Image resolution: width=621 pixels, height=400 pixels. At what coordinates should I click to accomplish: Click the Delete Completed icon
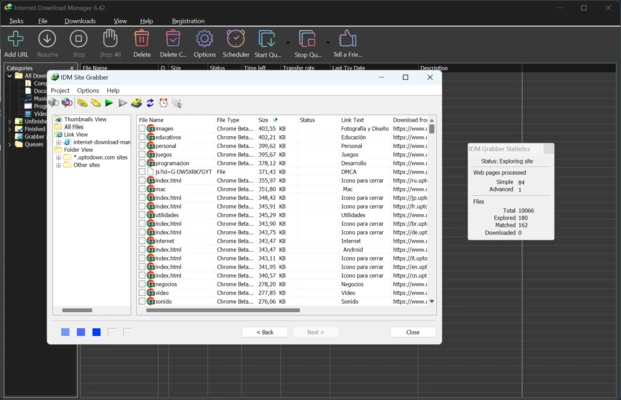(173, 39)
